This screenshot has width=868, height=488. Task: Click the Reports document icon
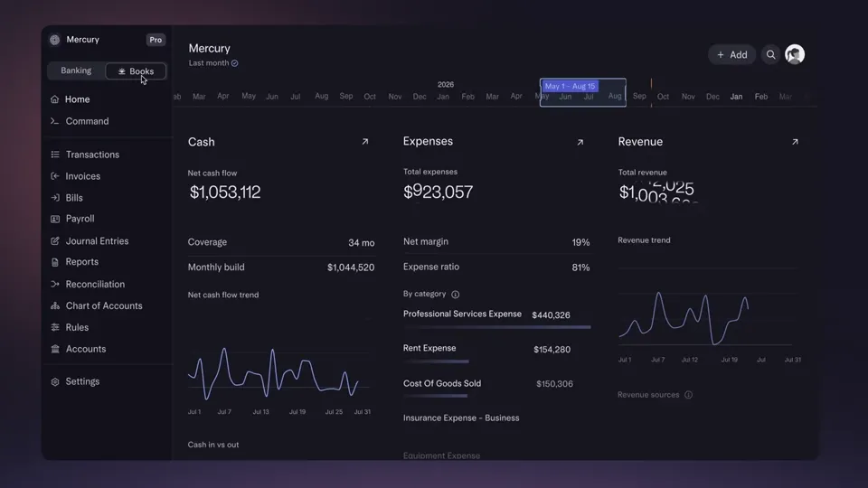click(55, 262)
